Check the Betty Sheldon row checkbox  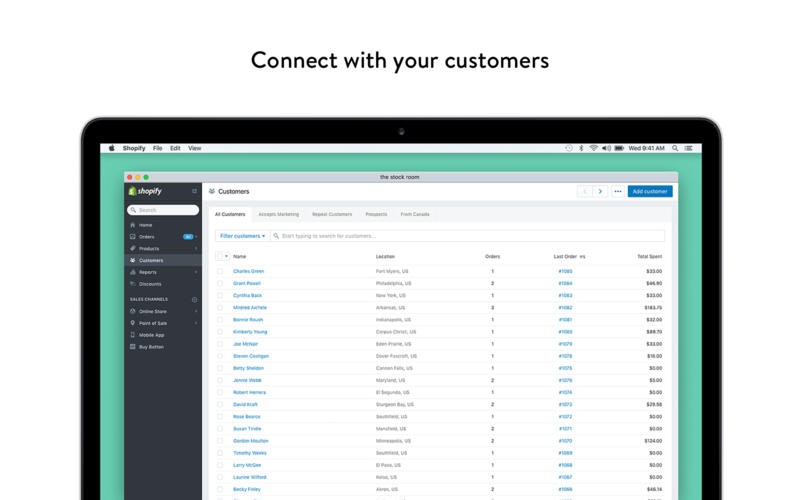click(220, 368)
